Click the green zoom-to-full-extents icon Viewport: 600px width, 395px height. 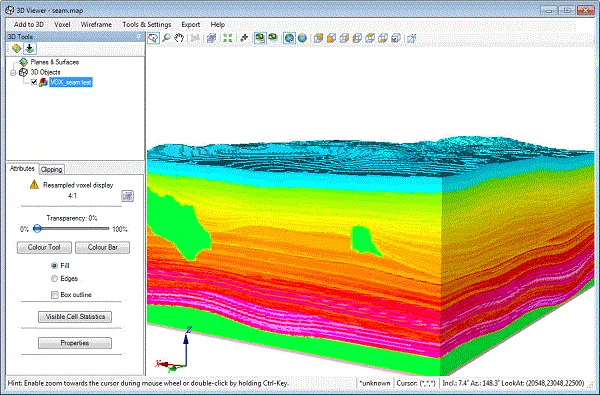228,38
